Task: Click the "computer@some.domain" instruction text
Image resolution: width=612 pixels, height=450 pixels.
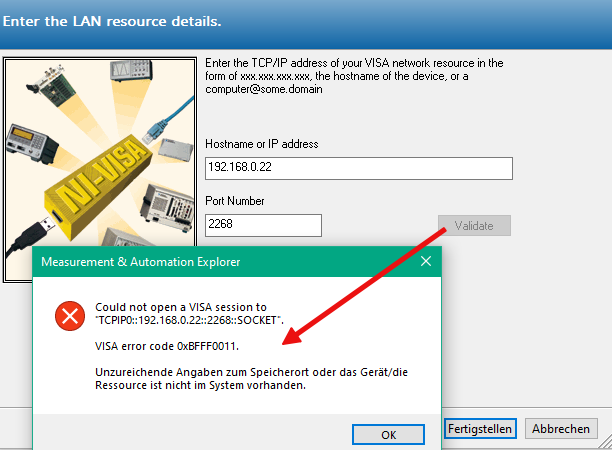Action: click(264, 89)
